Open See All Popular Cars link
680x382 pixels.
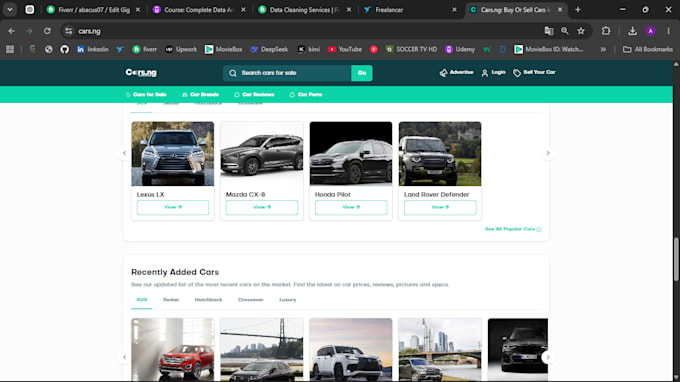pyautogui.click(x=513, y=229)
